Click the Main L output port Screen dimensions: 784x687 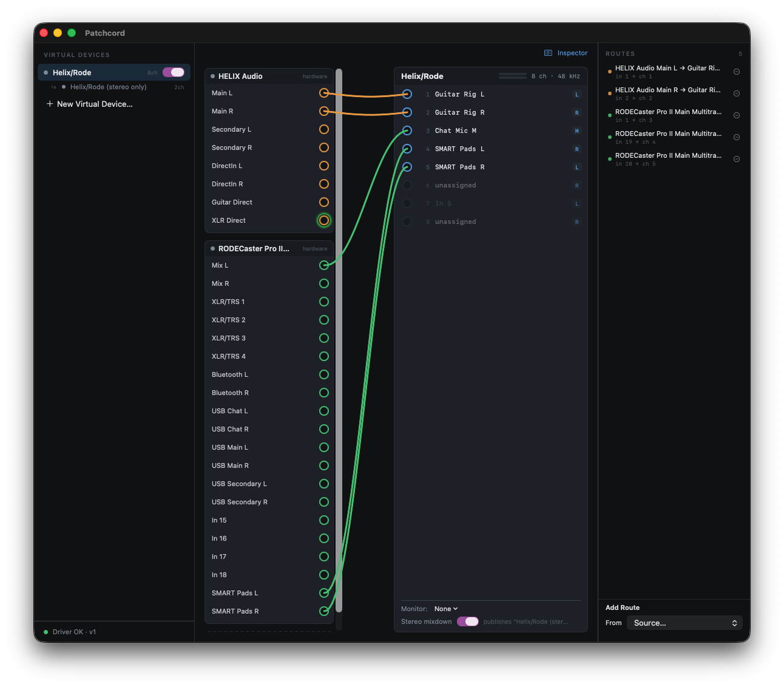324,93
